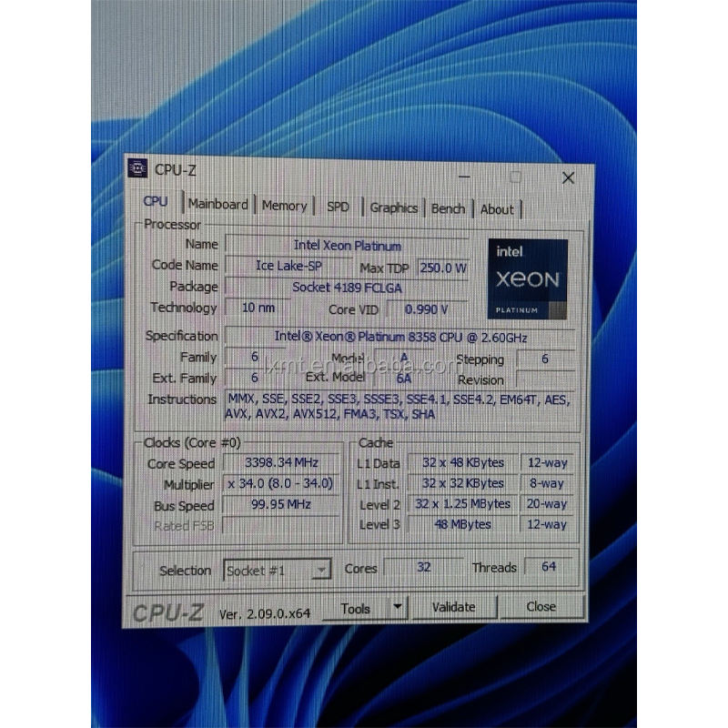Click the Ext. Family value 6
Screen dimensions: 728x728
pos(255,378)
